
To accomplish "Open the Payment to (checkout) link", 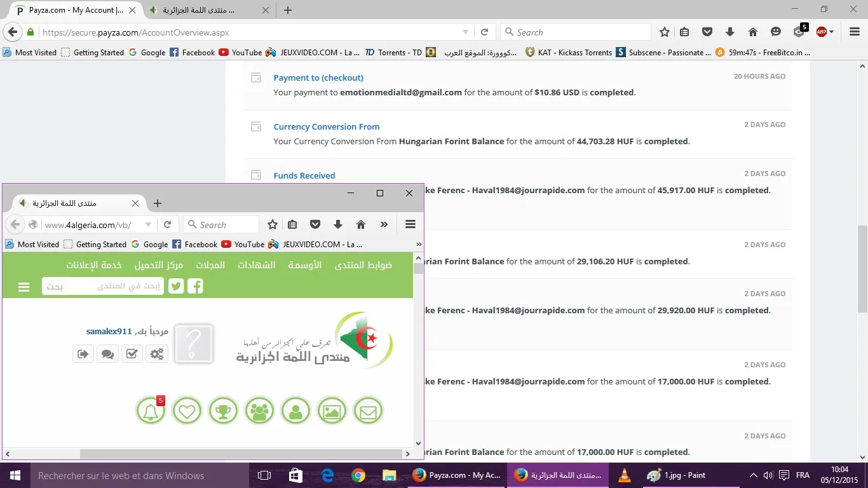I will 318,78.
